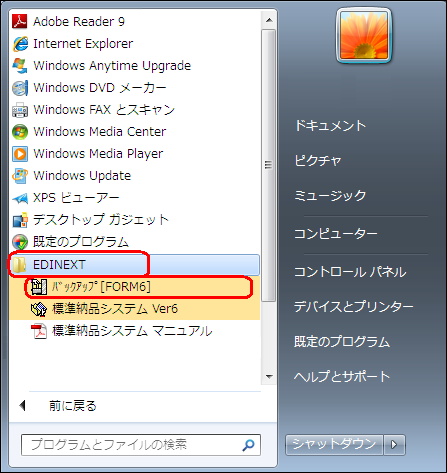Click the program list scroll-up arrow
Screen dimensions: 447x473
click(x=269, y=21)
